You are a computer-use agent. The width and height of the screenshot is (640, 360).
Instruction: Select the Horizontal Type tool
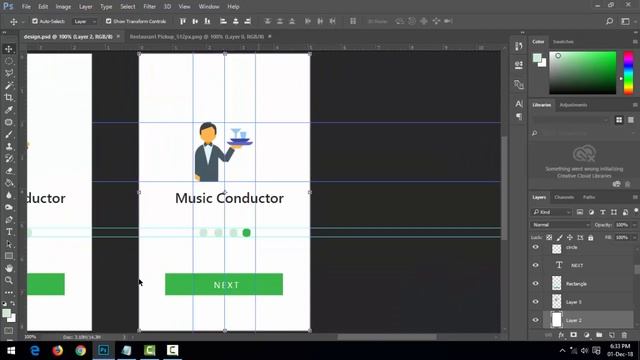[x=9, y=232]
